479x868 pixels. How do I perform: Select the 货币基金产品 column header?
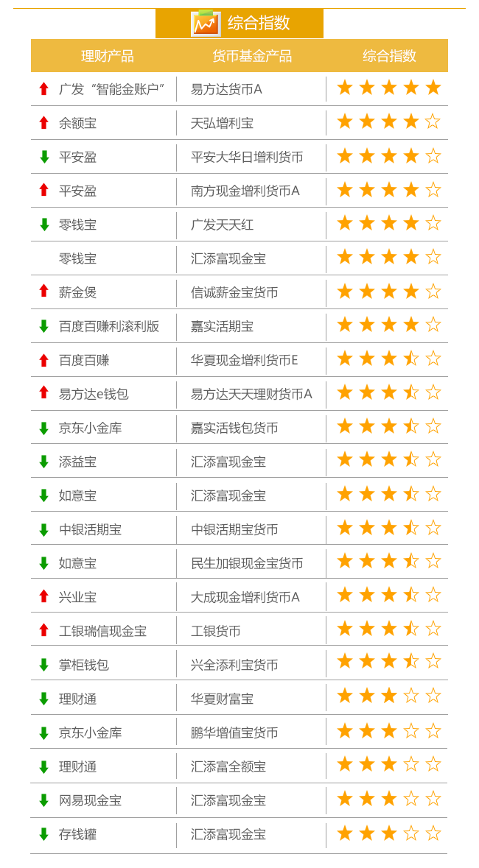pos(252,56)
